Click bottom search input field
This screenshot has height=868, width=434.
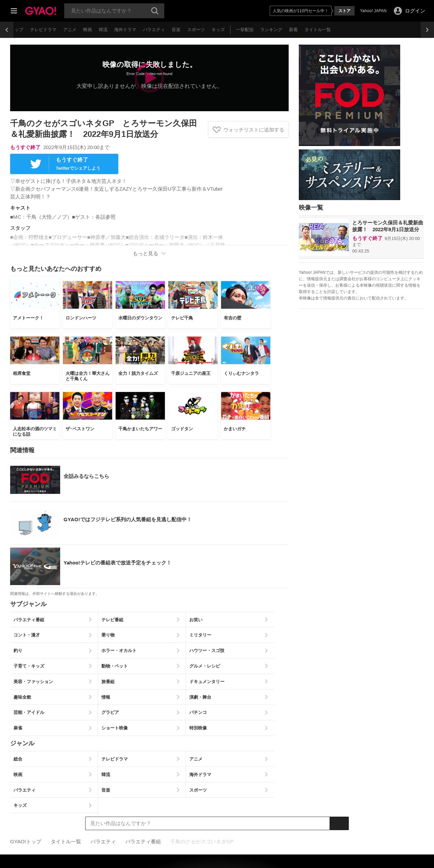tap(207, 823)
